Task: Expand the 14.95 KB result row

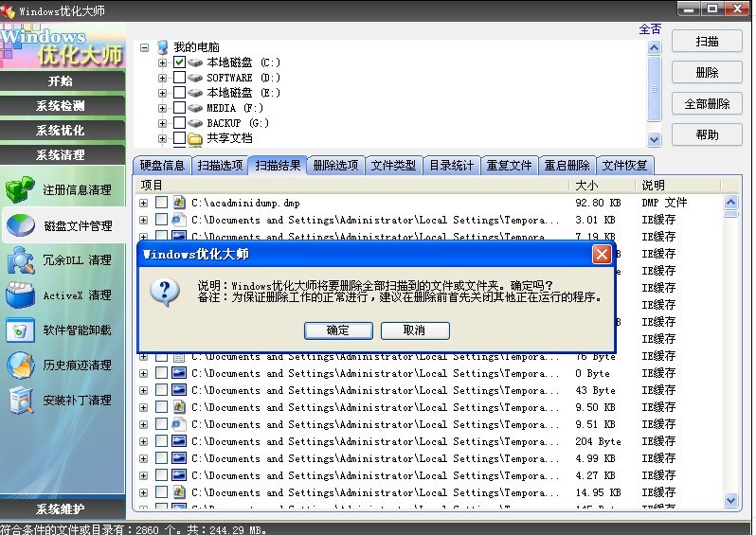Action: point(144,493)
